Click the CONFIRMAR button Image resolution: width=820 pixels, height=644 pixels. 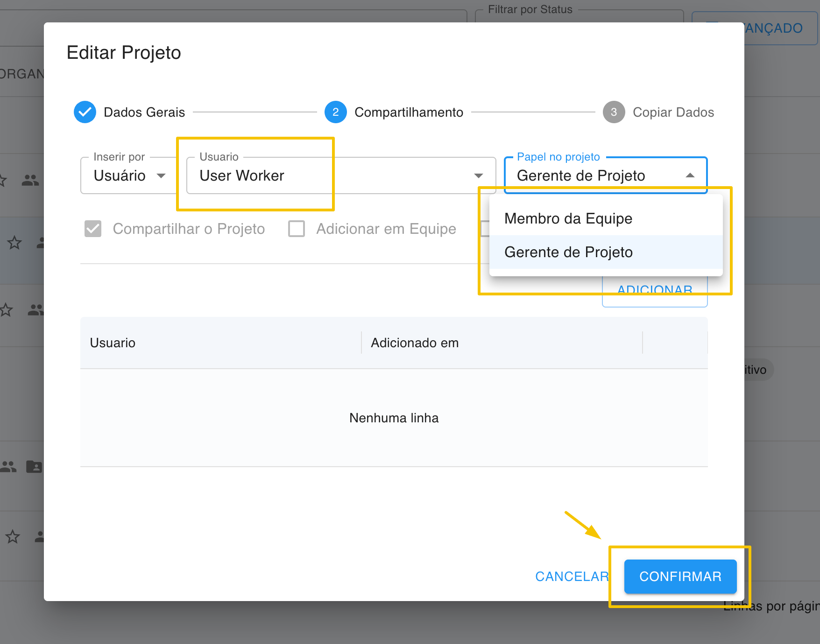[680, 576]
